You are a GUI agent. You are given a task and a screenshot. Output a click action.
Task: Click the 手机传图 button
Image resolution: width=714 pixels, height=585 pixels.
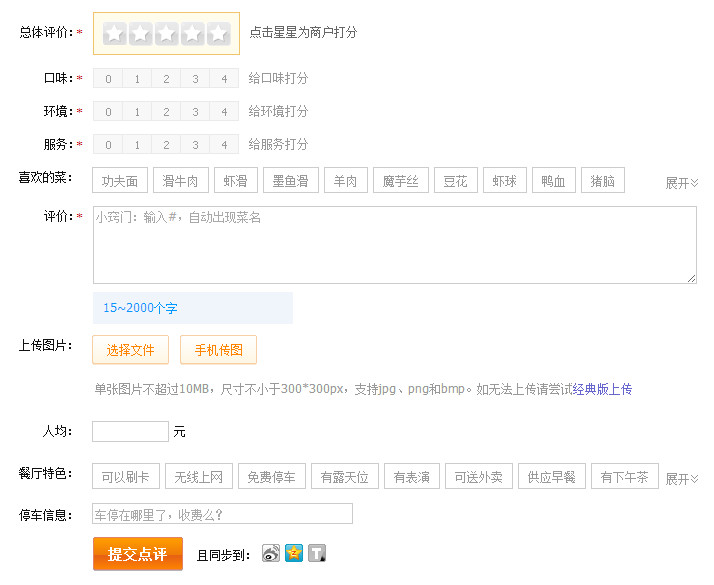tap(218, 350)
